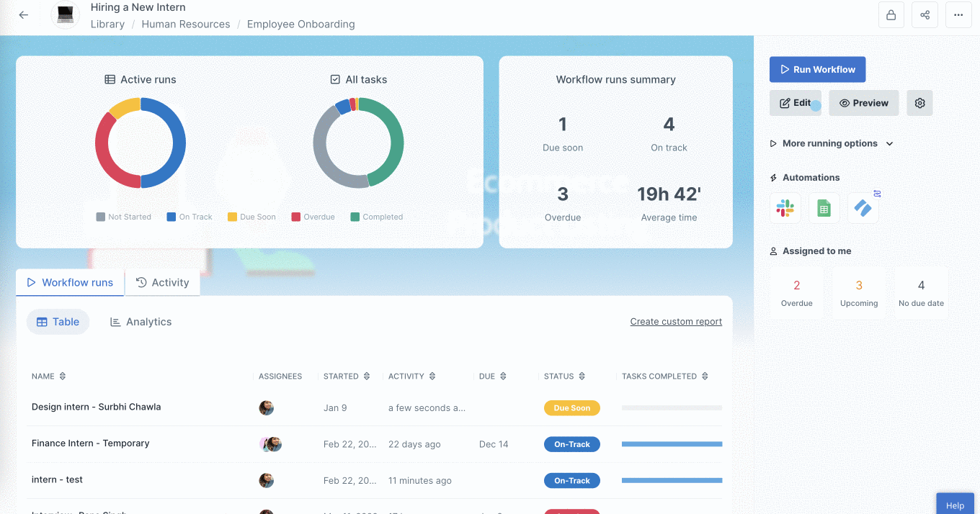Screen dimensions: 980x514
Task: Open Human Resources breadcrumb
Action: point(185,24)
